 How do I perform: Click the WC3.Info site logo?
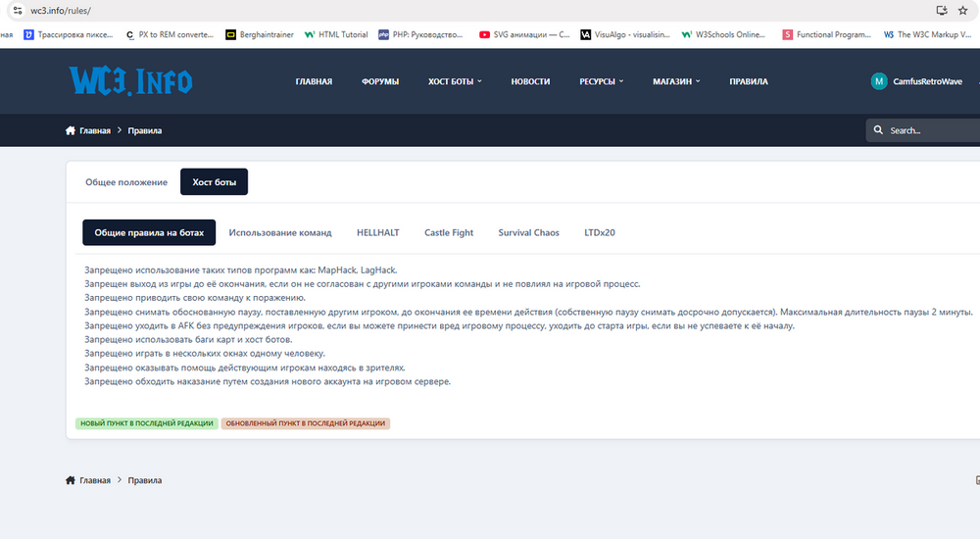point(129,81)
